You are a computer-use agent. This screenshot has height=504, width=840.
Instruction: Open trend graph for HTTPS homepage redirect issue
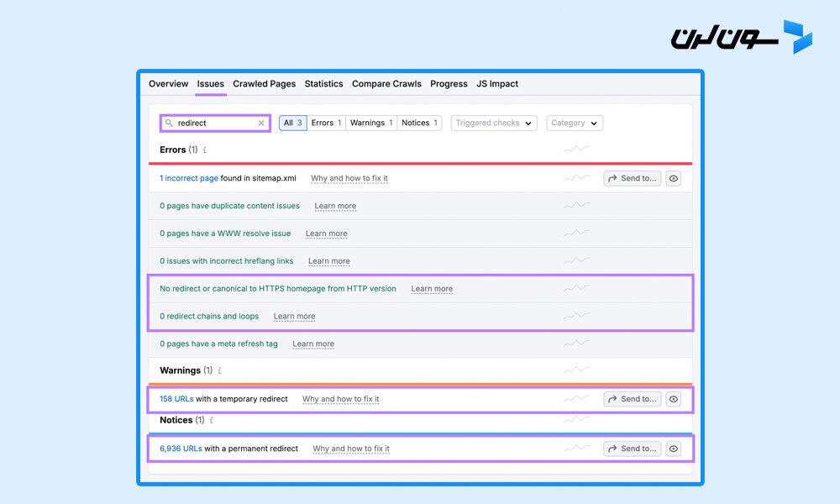(x=577, y=288)
